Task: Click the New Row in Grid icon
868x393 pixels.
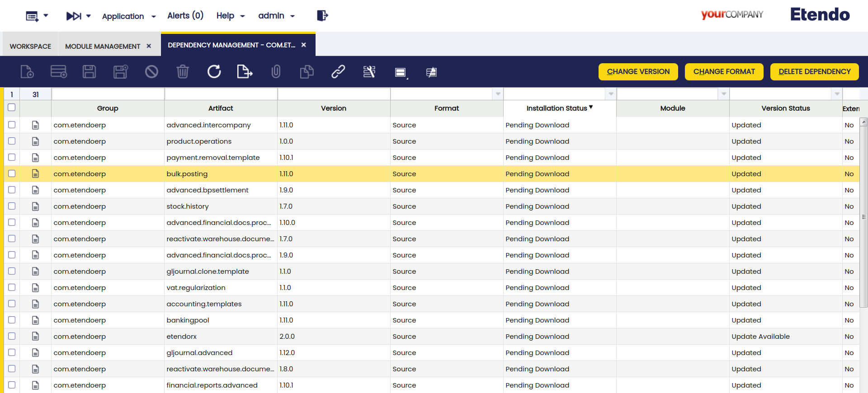Action: coord(59,71)
